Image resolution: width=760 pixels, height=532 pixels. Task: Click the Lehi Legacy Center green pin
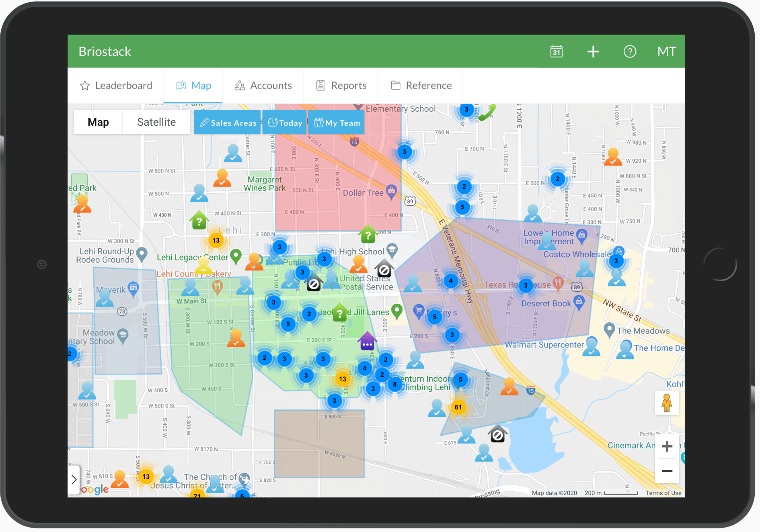pos(236,256)
